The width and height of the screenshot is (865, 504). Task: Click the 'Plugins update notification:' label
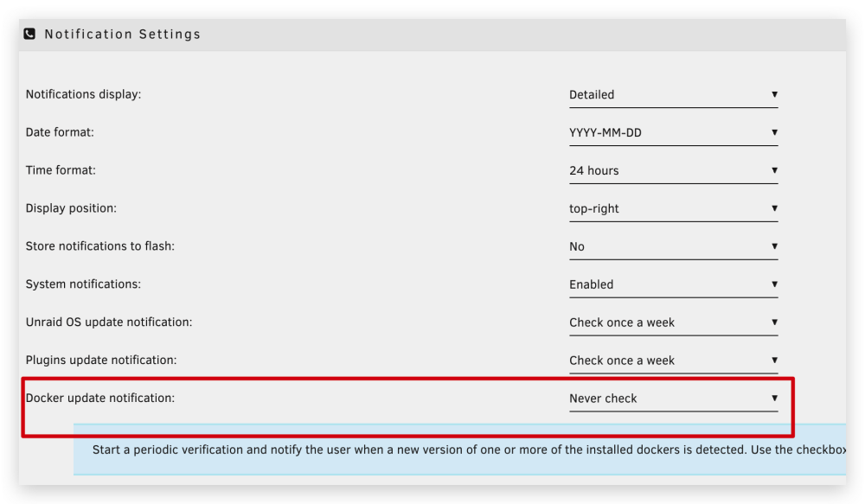pos(101,360)
